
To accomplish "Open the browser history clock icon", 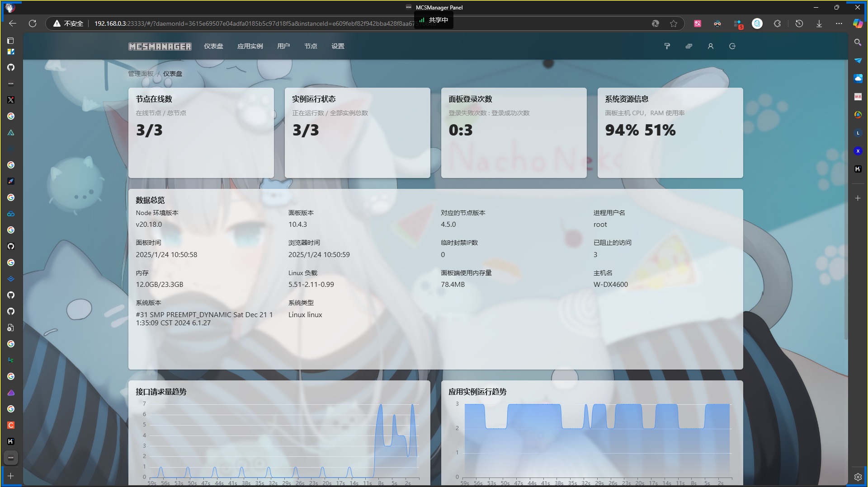I will [x=799, y=23].
